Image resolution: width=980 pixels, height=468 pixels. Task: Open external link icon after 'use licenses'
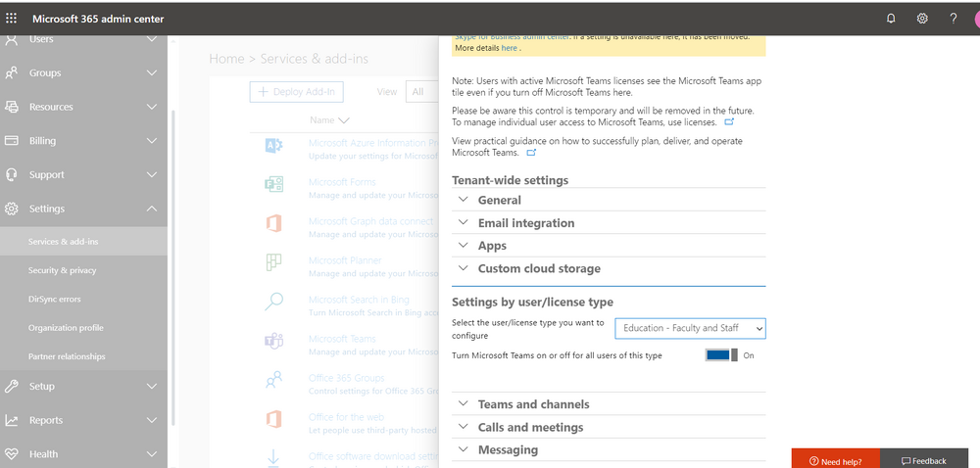click(x=729, y=122)
